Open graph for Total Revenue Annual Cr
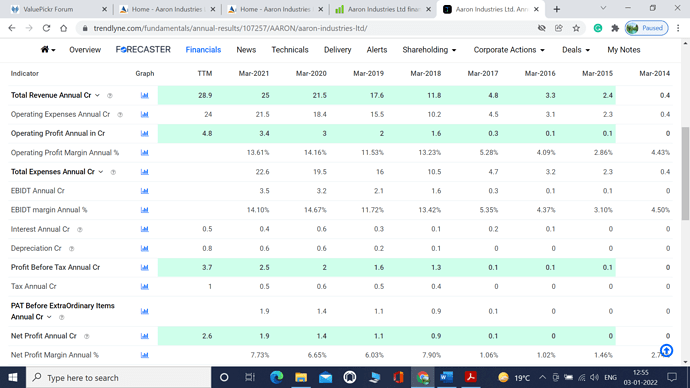Screen dimensions: 690x388 pyautogui.click(x=144, y=95)
